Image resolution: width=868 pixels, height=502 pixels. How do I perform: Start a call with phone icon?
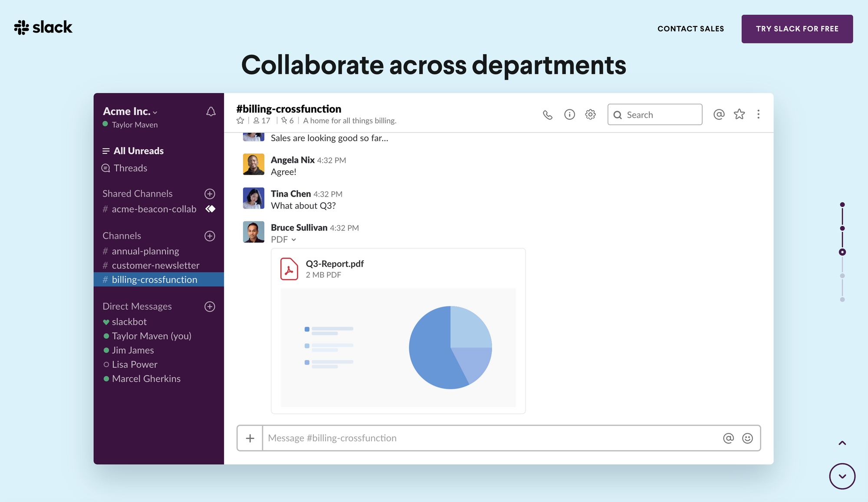(547, 115)
